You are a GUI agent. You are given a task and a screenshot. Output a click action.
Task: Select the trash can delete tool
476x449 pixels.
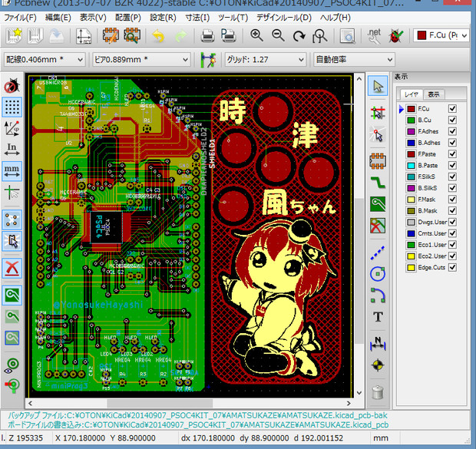tap(378, 392)
